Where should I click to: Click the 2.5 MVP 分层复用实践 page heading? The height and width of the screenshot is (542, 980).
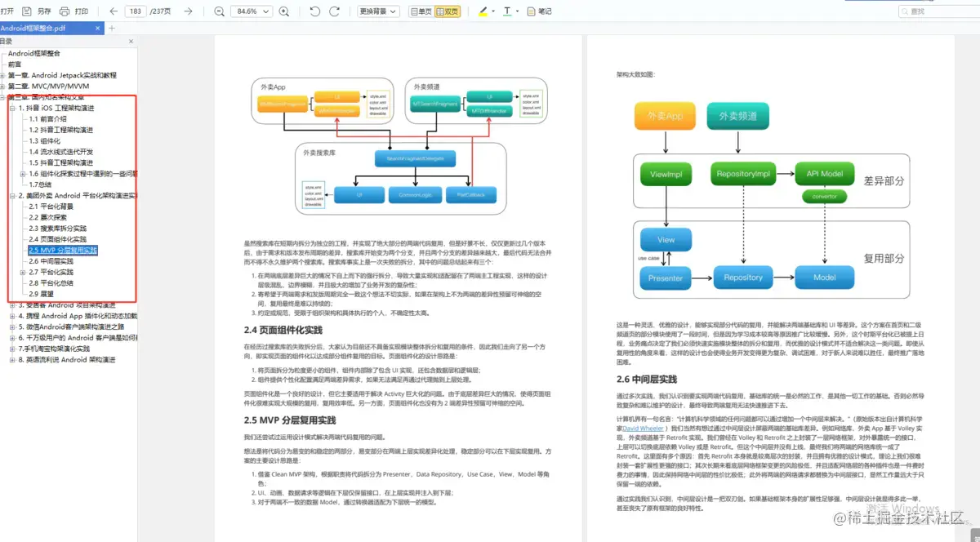289,420
